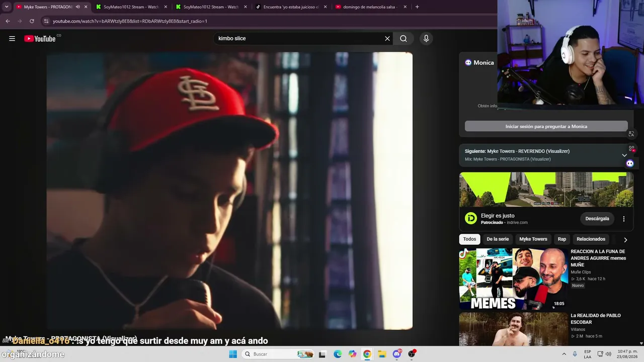Close the TikTok 'Encuentra' tab
644x362 pixels.
point(326,7)
